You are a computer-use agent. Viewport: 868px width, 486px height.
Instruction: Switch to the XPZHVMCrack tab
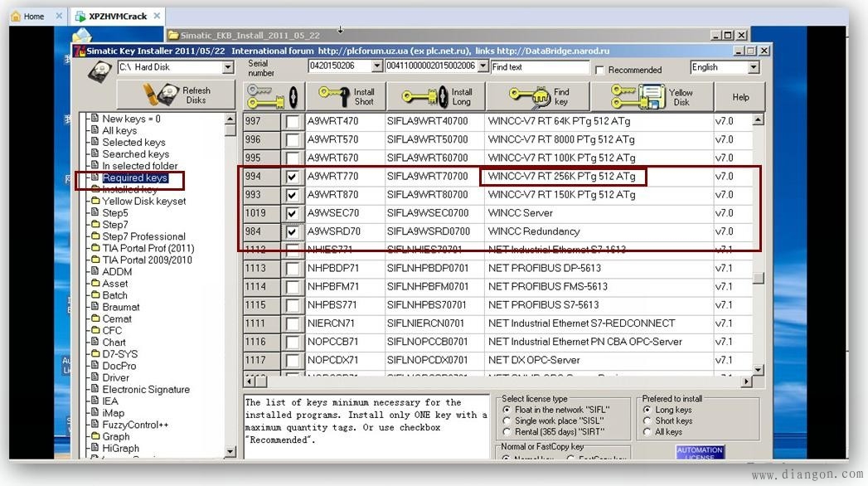[x=118, y=16]
